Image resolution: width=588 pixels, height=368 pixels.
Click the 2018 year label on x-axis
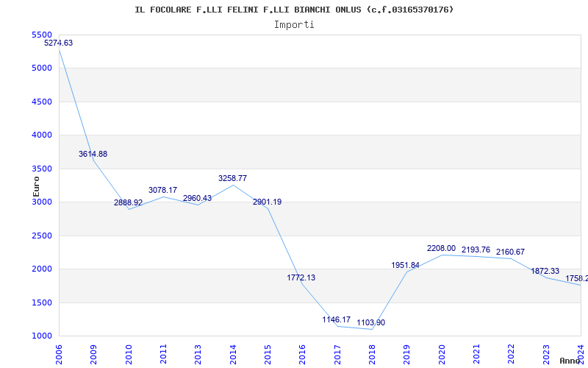click(372, 355)
